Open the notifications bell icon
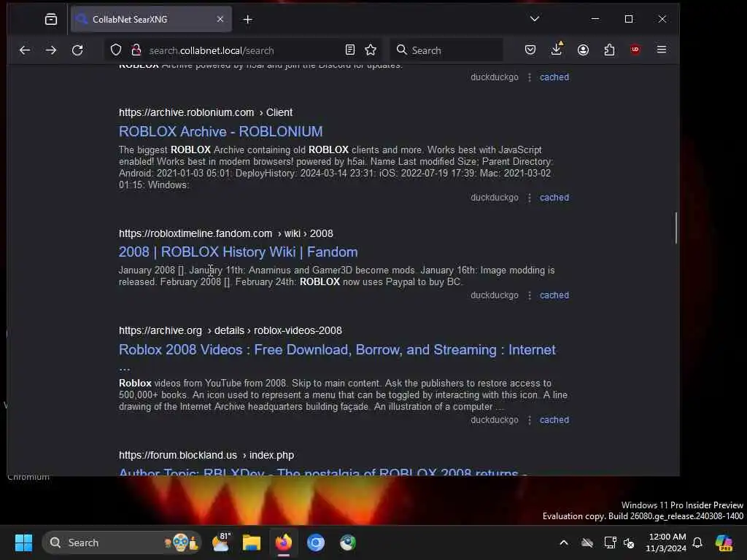 point(697,542)
